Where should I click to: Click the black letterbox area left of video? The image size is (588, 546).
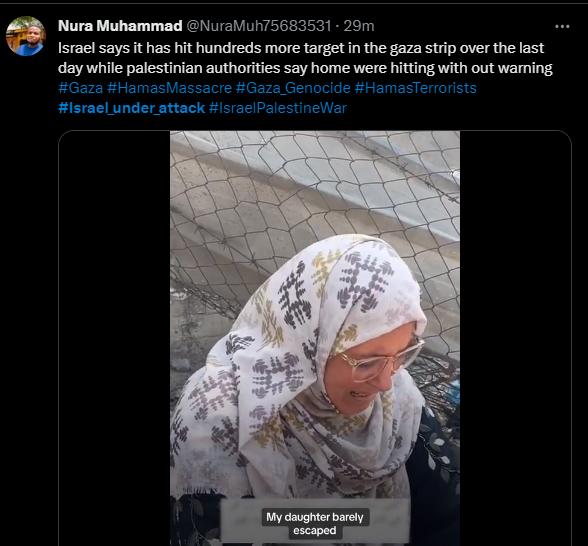coord(114,338)
